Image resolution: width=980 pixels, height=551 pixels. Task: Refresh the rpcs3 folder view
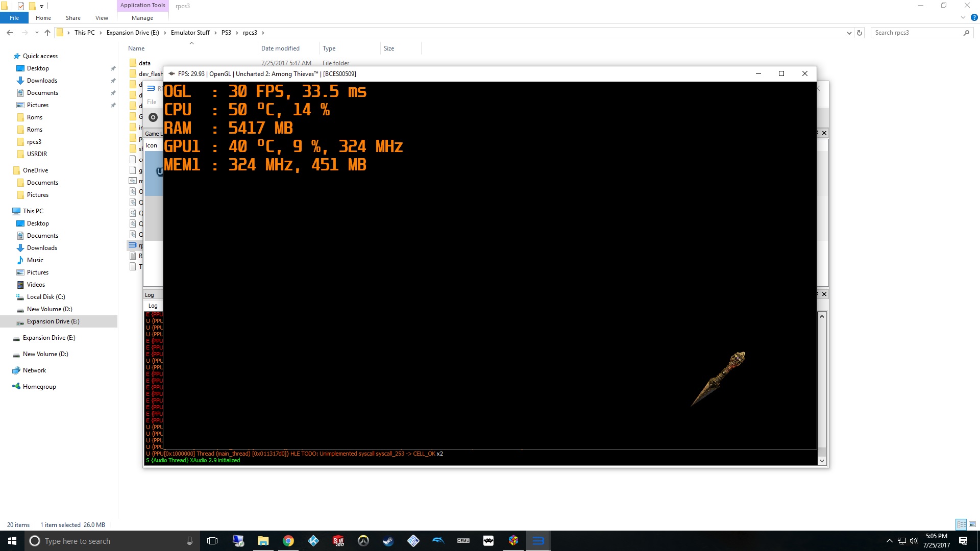coord(860,33)
